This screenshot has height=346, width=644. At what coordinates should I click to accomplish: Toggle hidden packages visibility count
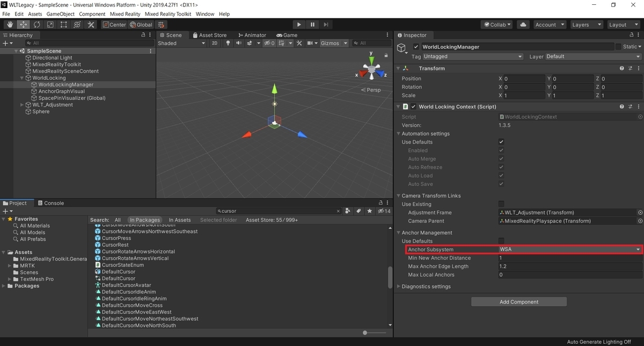click(x=384, y=211)
